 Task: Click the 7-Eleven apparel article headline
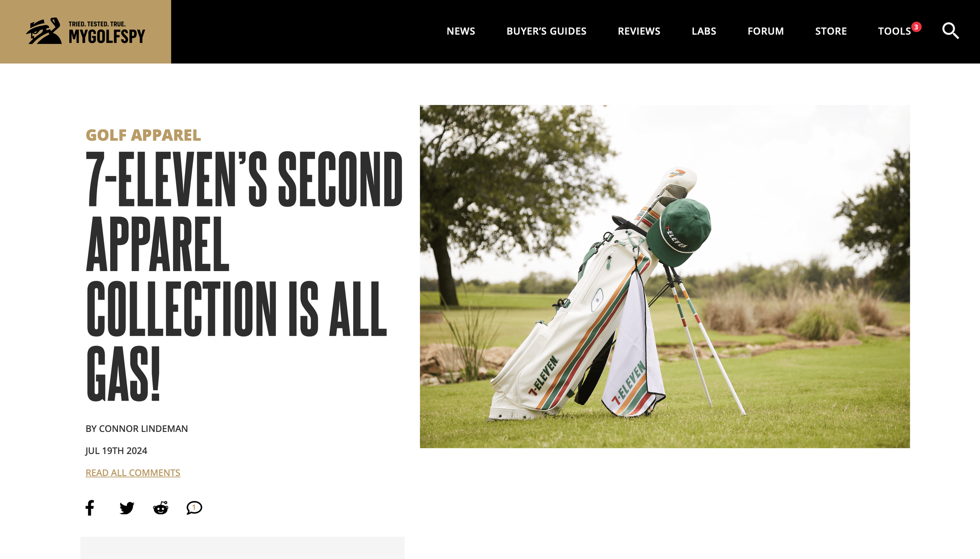point(244,276)
